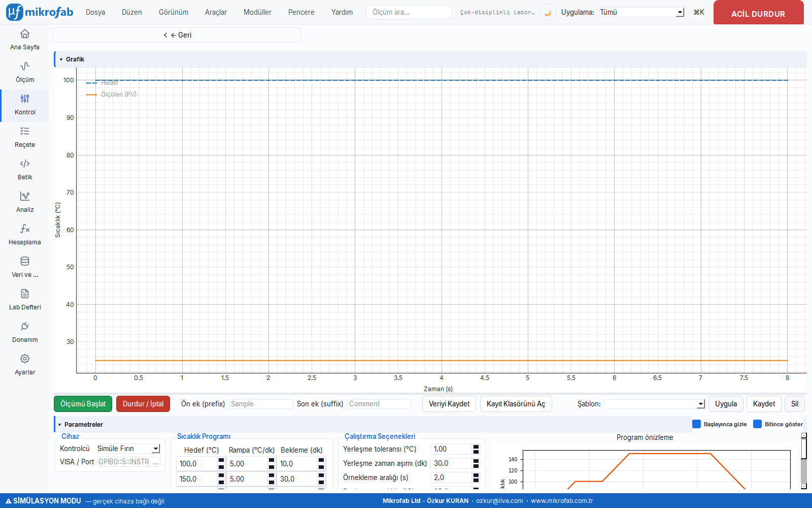The width and height of the screenshot is (812, 508).
Task: Click the Yerleşme toleransı value field
Action: point(452,449)
